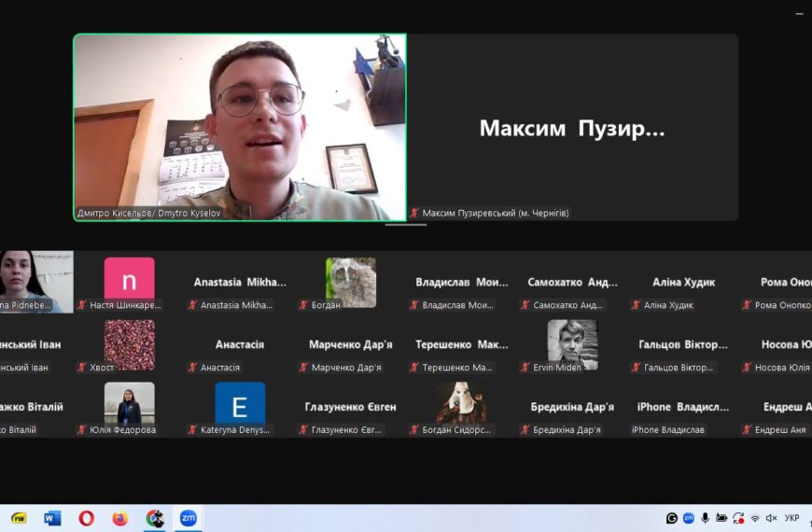Select the Носова Юлія participant label
Viewport: 812px width, 532px height.
pos(782,368)
